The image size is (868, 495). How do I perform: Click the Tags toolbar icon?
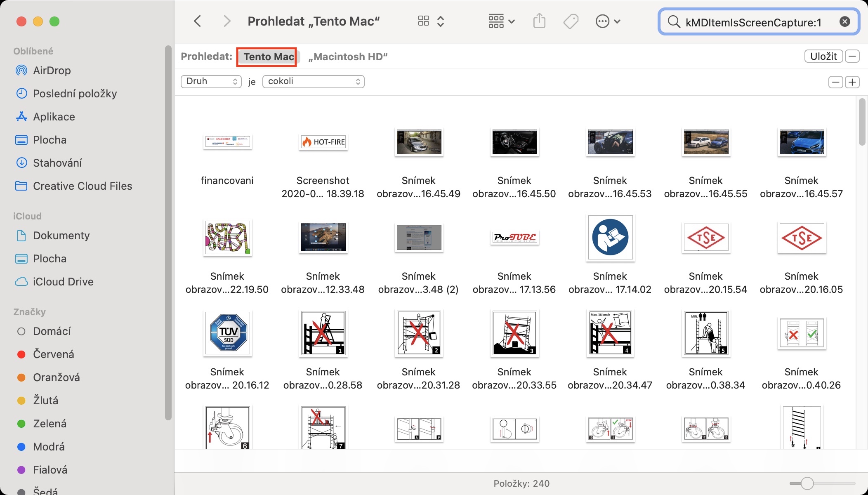pos(571,21)
